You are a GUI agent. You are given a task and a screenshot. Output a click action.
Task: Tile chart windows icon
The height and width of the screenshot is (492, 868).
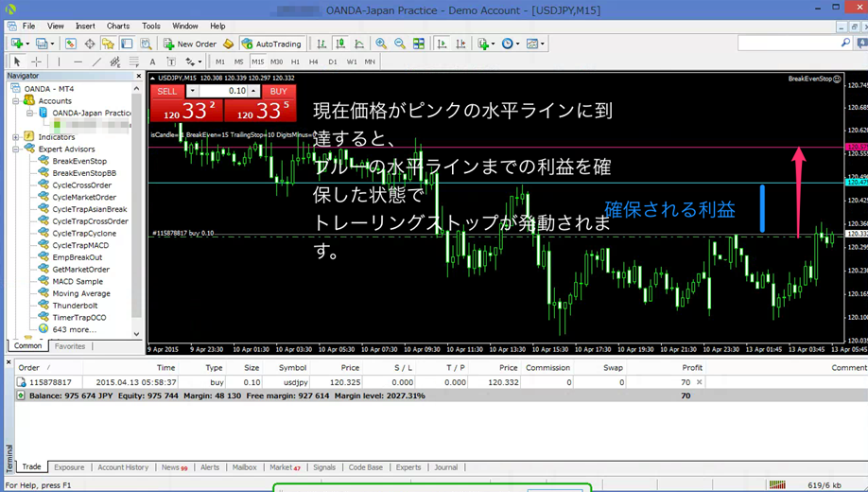click(419, 44)
